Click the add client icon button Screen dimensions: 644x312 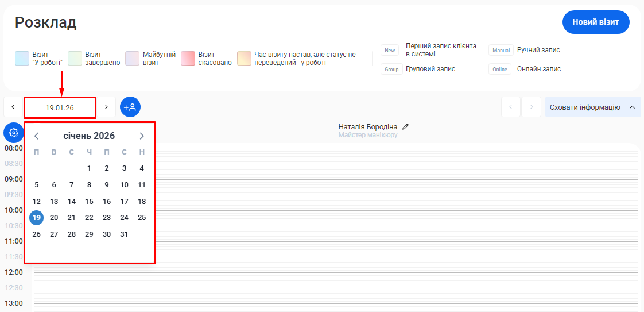(130, 107)
